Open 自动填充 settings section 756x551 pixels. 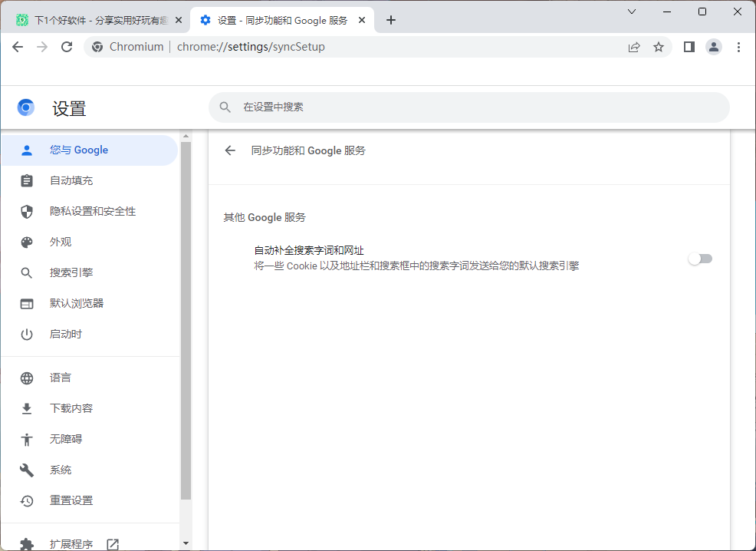click(90, 180)
